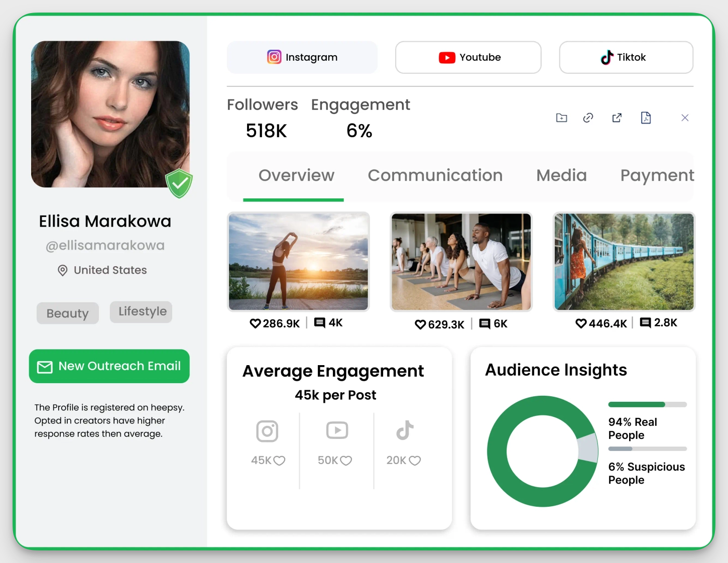This screenshot has height=563, width=728.
Task: Click the heart icon beside 286.9K
Action: 255,323
